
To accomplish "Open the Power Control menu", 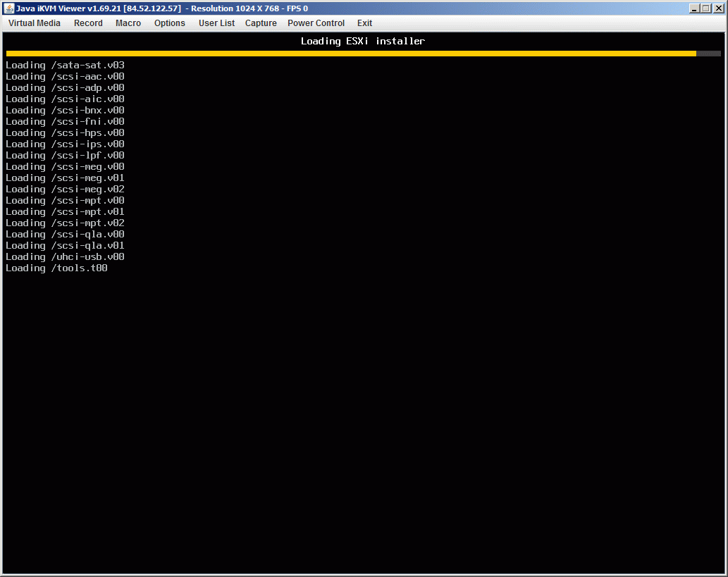I will [x=316, y=23].
